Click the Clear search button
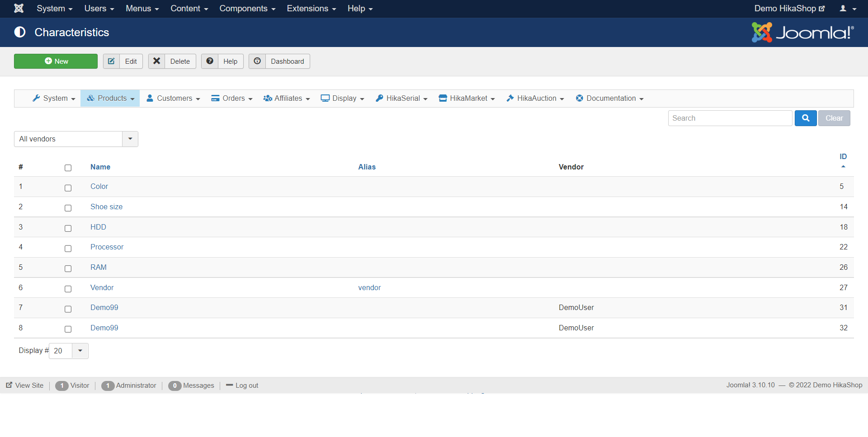 [x=834, y=118]
